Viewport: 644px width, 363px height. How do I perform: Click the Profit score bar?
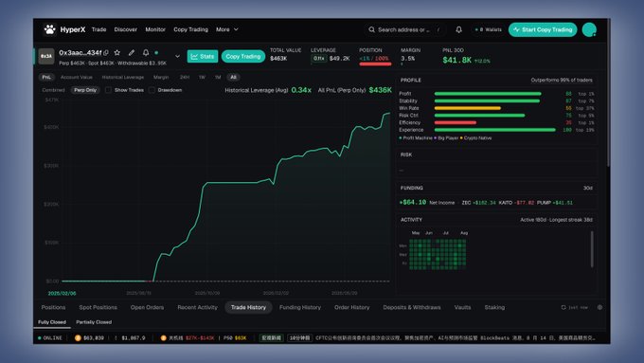[x=488, y=94]
